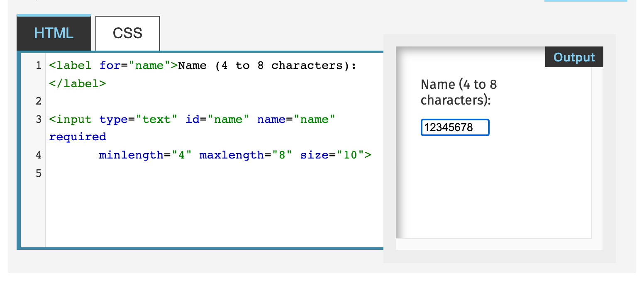Click the for="name" attribute in label tag
This screenshot has width=644, height=283.
tap(135, 66)
